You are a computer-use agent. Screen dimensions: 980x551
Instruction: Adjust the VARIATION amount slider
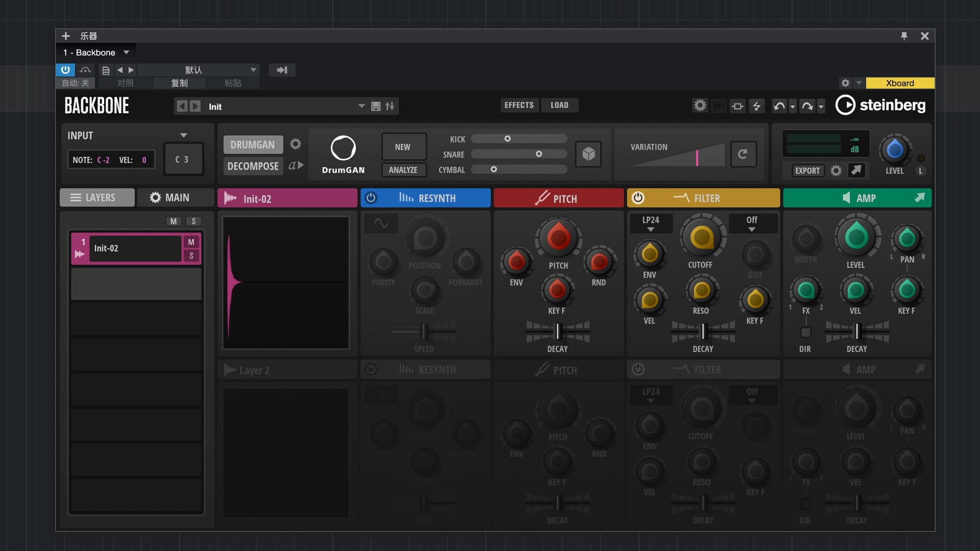click(x=678, y=155)
